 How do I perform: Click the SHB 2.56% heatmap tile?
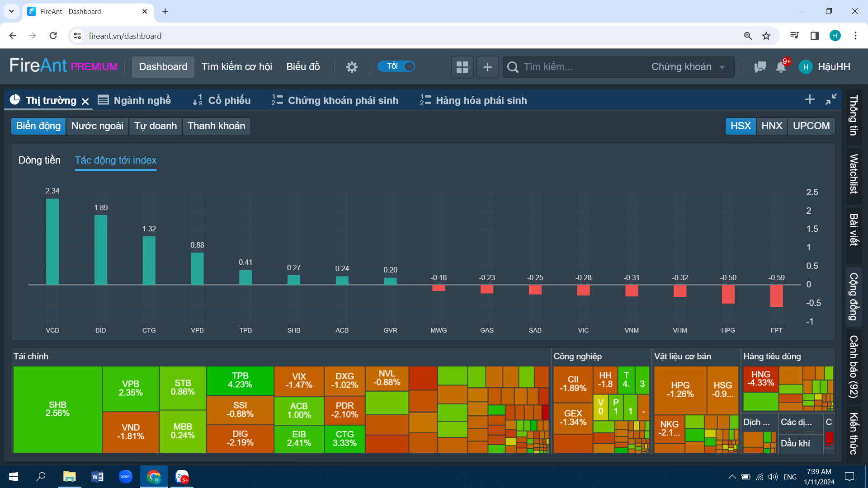coord(57,409)
